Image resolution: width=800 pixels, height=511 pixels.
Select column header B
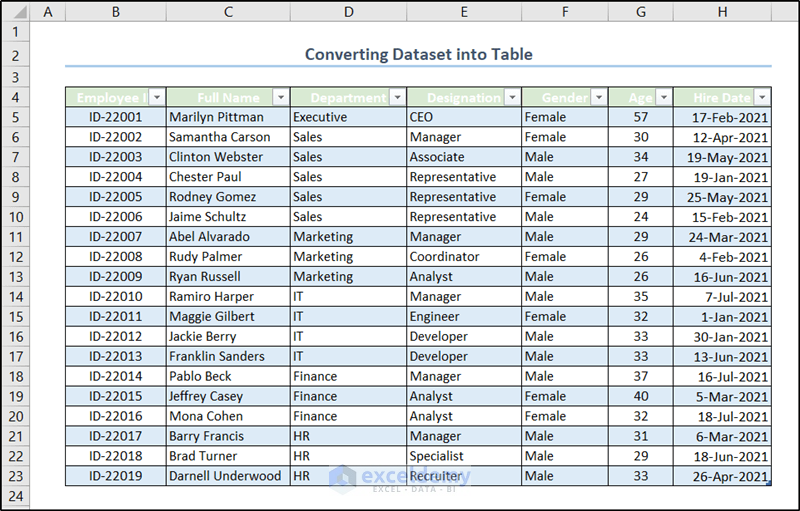116,13
